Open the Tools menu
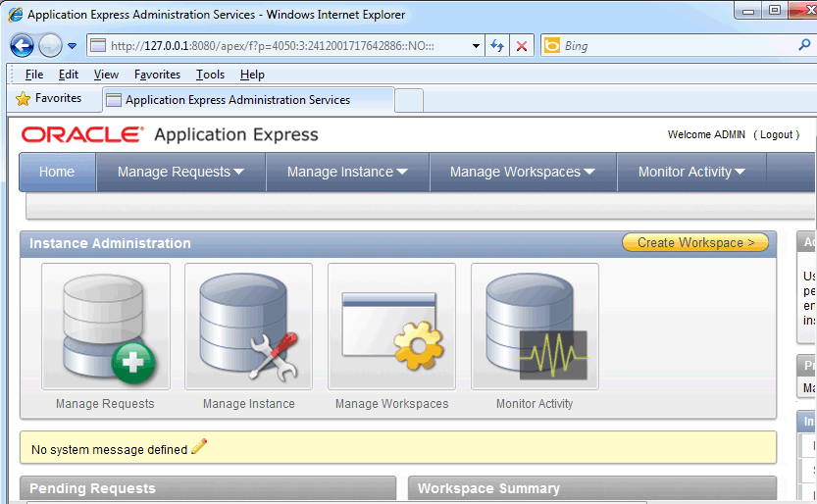The image size is (817, 504). tap(210, 75)
